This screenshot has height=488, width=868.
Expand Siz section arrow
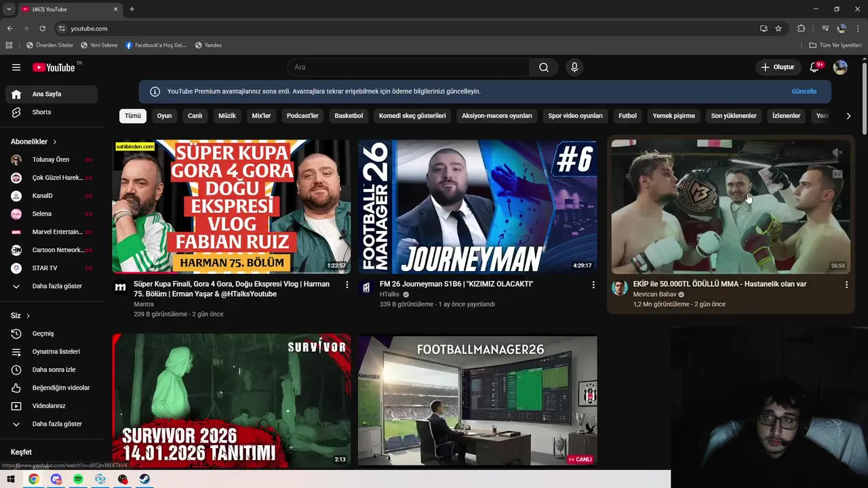pos(28,316)
